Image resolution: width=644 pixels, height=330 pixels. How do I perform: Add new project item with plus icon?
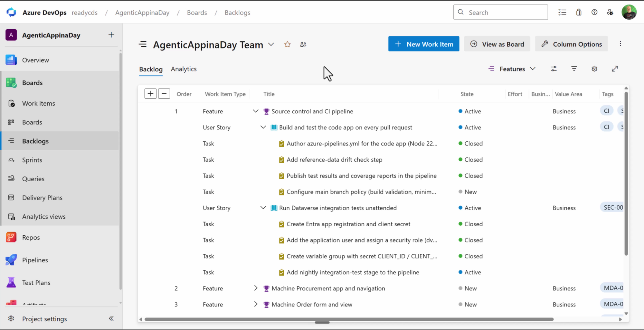click(x=111, y=35)
